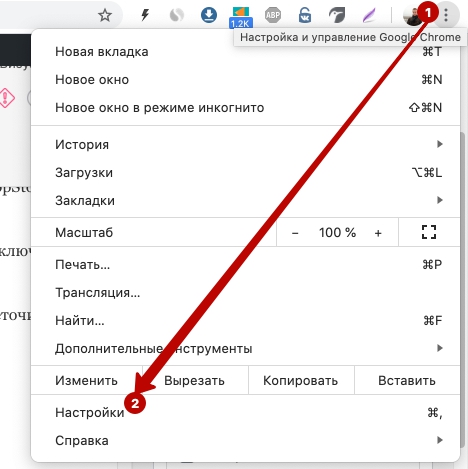Increase zoom with the plus button
This screenshot has width=468, height=469.
[x=378, y=233]
